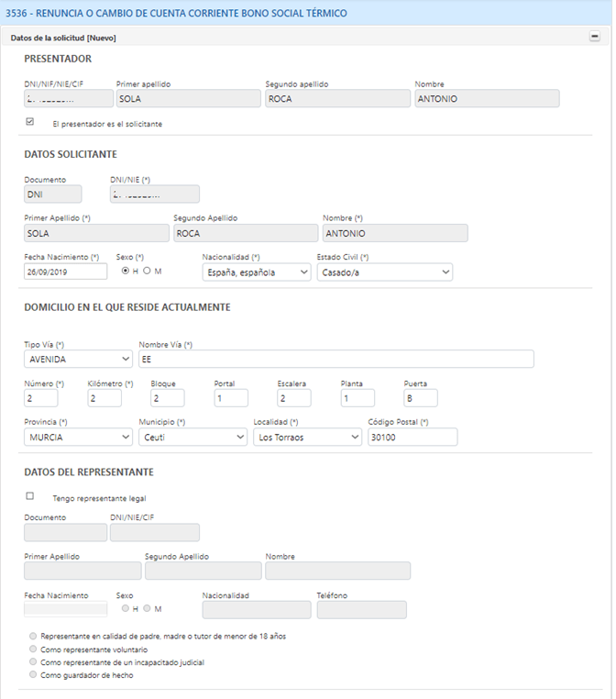
Task: Open the Estado Civil dropdown
Action: point(384,272)
